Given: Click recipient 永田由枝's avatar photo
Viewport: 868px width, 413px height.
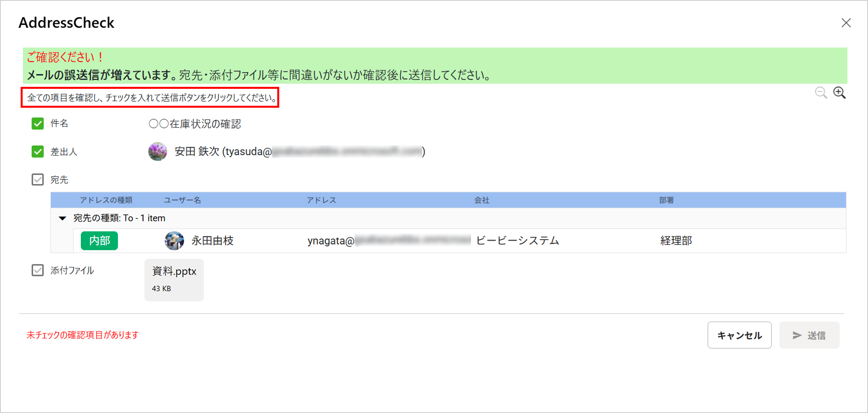Looking at the screenshot, I should [x=174, y=241].
